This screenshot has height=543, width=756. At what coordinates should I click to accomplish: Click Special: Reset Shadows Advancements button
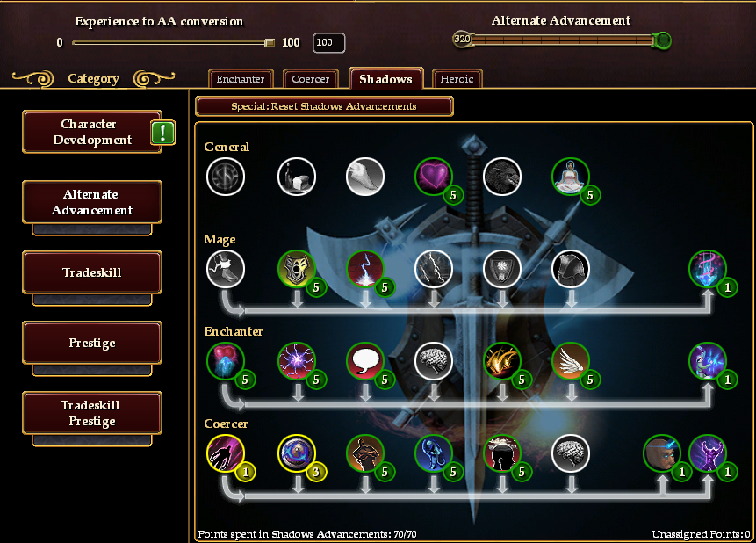coord(324,106)
